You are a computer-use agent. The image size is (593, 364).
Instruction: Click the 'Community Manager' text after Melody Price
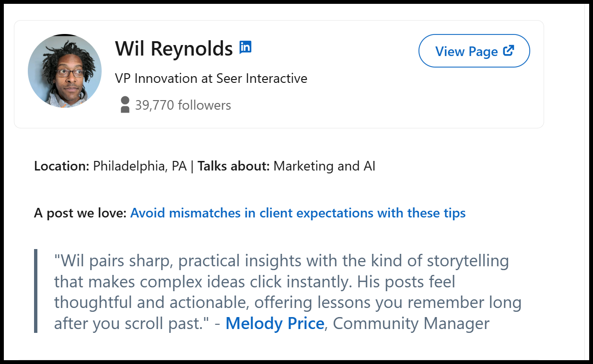tap(411, 323)
